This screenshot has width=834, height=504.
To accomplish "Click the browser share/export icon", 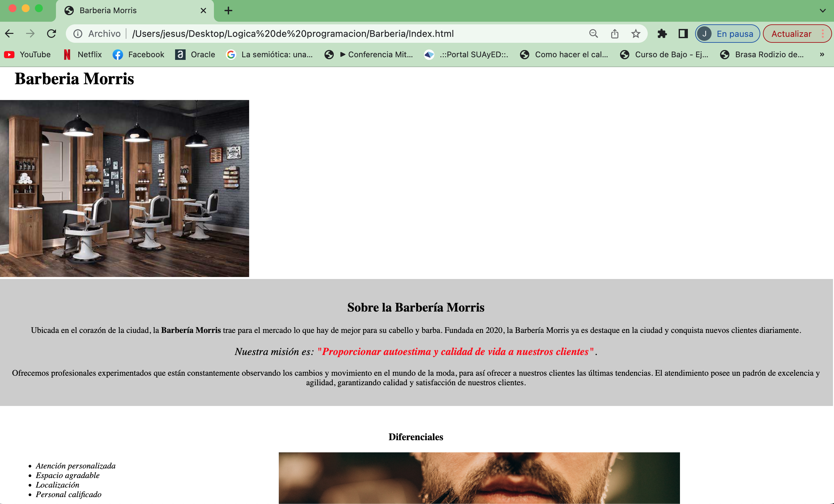I will pos(613,33).
